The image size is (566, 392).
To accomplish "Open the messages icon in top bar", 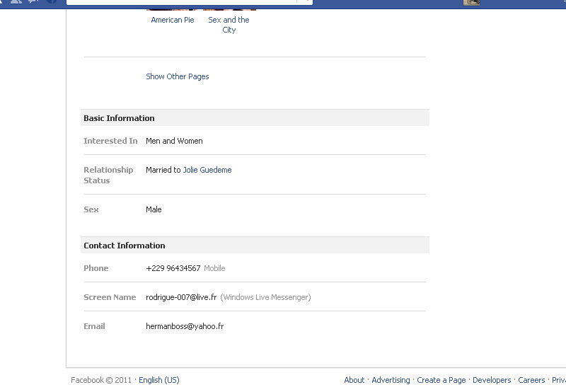I will (x=33, y=2).
